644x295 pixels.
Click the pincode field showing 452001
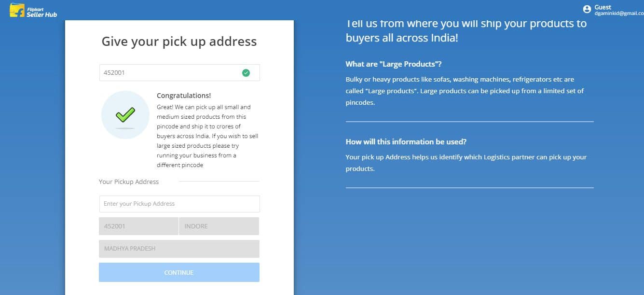(x=179, y=73)
